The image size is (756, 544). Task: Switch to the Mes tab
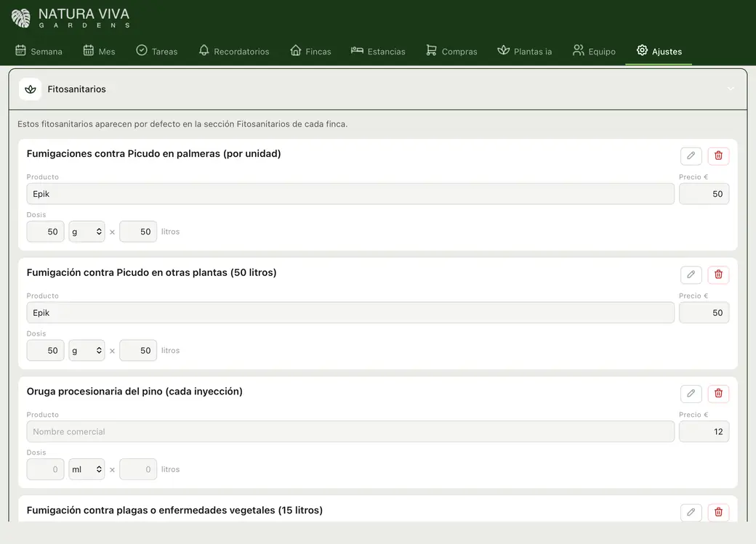click(100, 51)
